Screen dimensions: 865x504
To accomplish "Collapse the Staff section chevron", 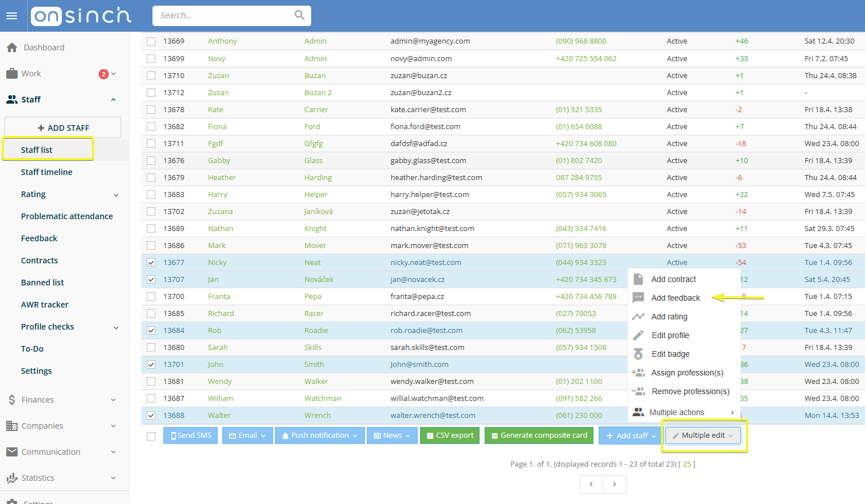I will tap(113, 100).
